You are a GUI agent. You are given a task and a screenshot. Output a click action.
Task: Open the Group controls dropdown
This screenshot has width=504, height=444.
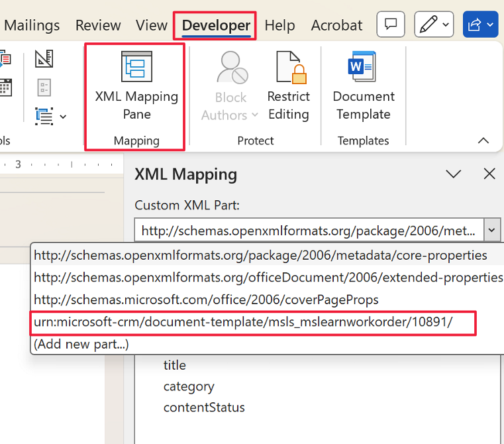(x=50, y=116)
